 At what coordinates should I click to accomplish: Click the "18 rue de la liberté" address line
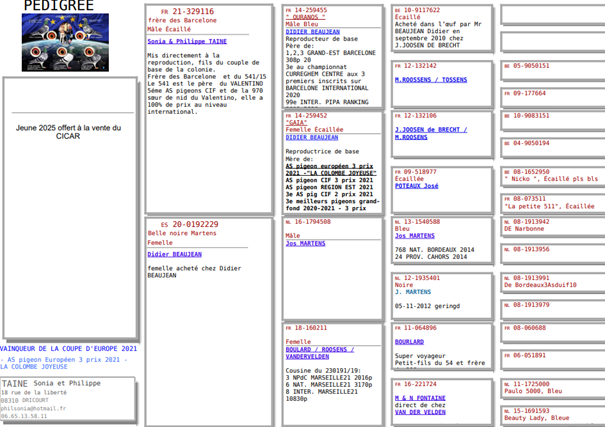34,392
